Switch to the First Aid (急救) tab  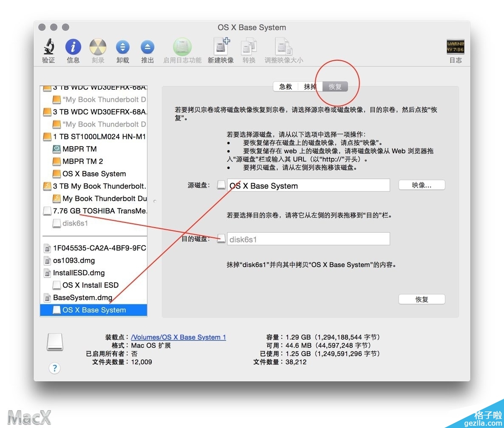click(x=286, y=87)
